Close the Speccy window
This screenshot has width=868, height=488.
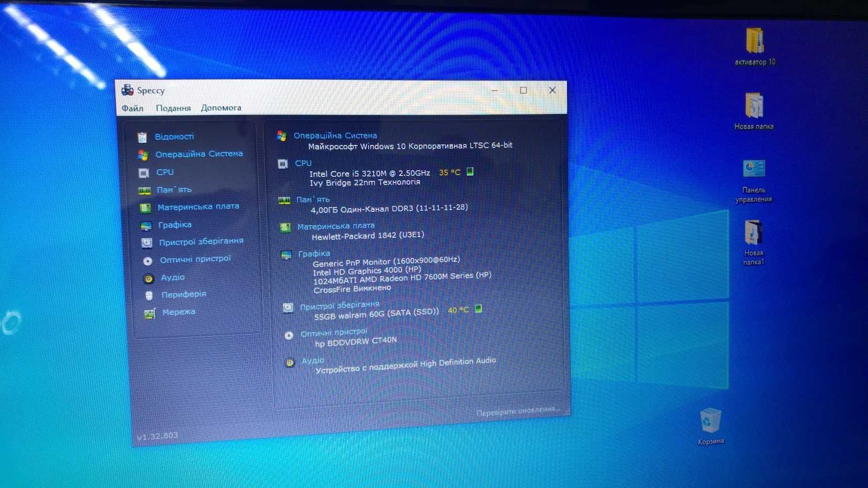(552, 90)
